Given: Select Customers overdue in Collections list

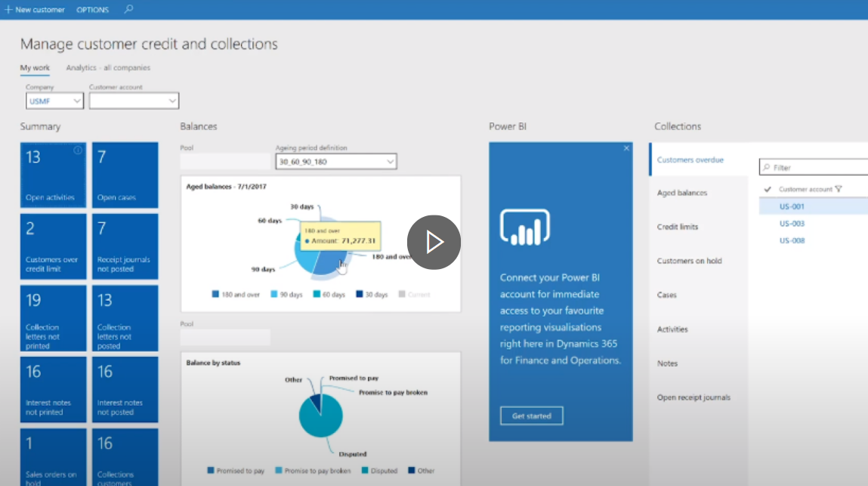Looking at the screenshot, I should pos(699,159).
